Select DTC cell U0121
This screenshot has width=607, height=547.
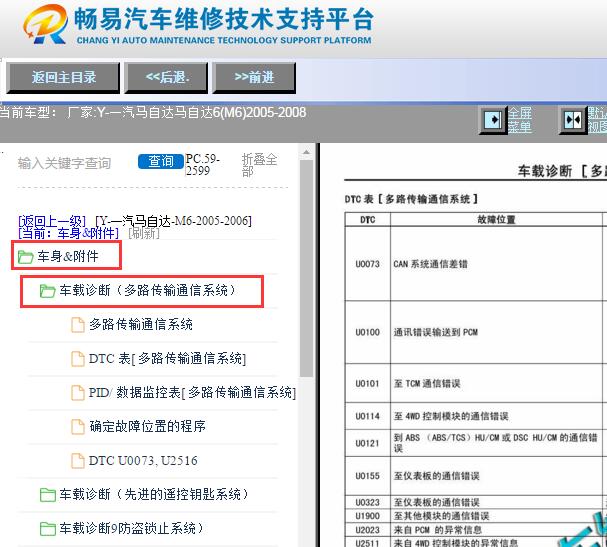coord(367,443)
